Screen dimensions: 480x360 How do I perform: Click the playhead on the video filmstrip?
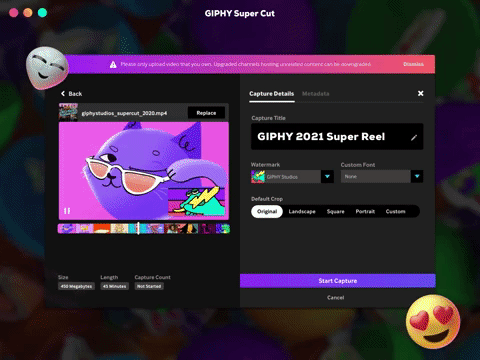pos(139,228)
